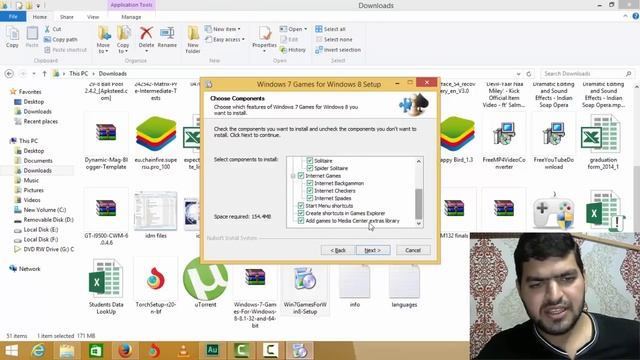This screenshot has height=360, width=640.
Task: Uncheck the Spider Solitaire component
Action: pos(309,168)
